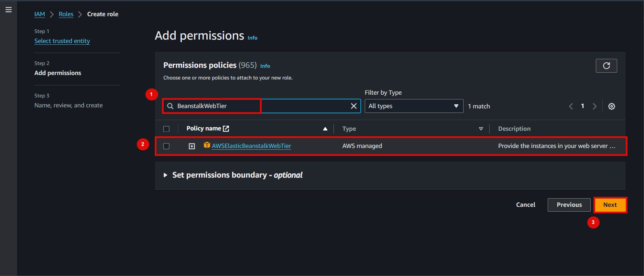Click Step 2 Add permissions label
Image resolution: width=644 pixels, height=276 pixels.
(x=58, y=73)
